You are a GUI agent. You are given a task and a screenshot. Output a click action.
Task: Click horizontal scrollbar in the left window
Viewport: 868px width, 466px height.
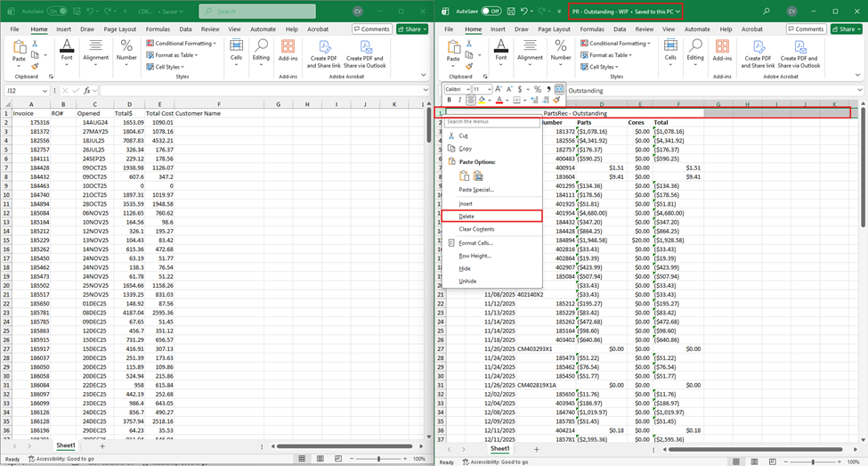coord(345,446)
